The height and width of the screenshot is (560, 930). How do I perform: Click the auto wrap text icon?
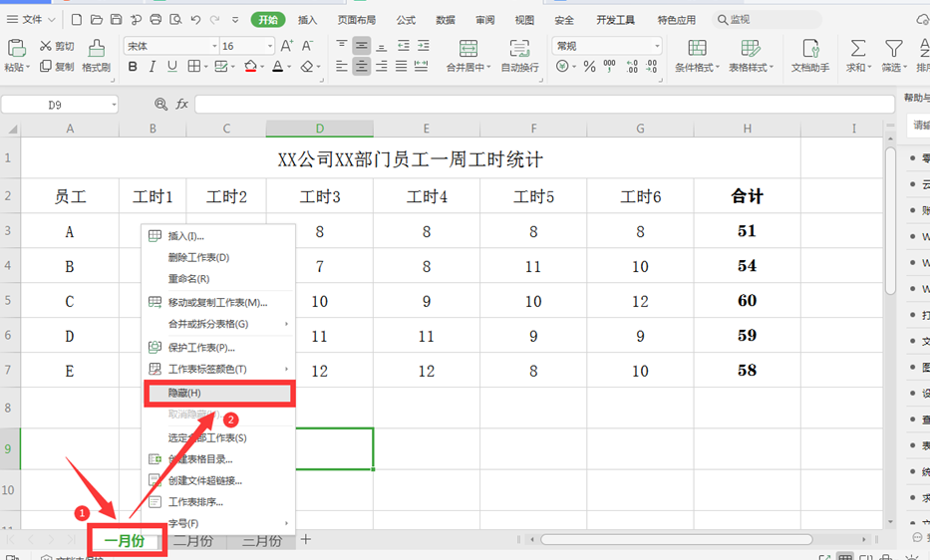click(519, 49)
